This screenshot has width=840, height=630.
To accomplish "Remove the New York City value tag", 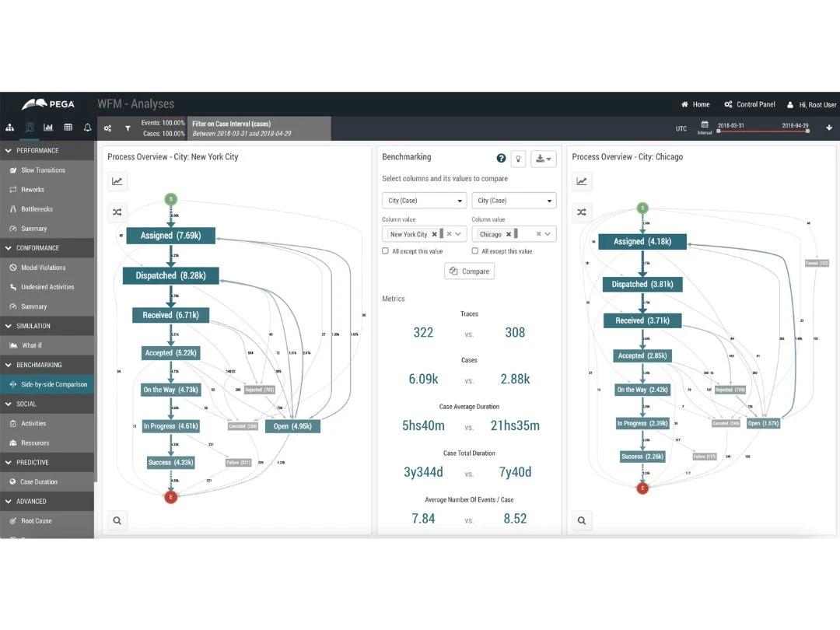I will tap(435, 234).
